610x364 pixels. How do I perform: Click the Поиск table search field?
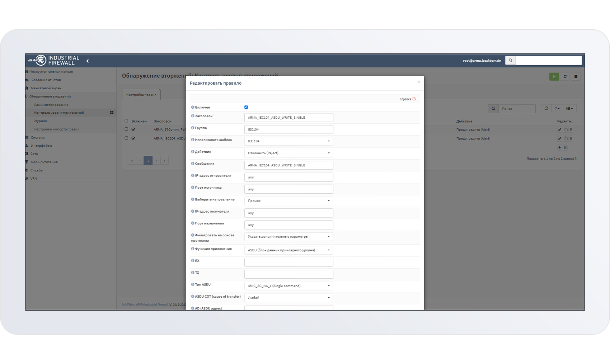517,109
